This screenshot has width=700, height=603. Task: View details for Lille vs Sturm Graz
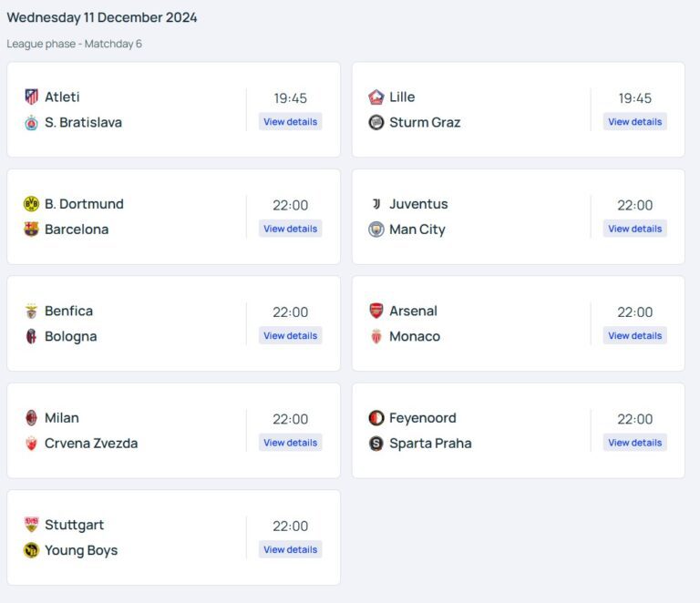635,122
